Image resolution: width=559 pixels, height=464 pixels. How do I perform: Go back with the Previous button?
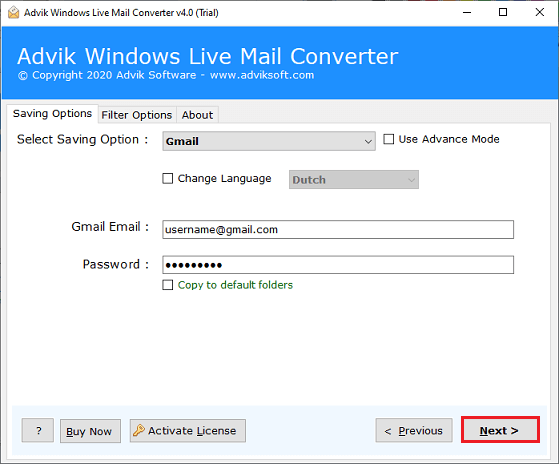[414, 431]
